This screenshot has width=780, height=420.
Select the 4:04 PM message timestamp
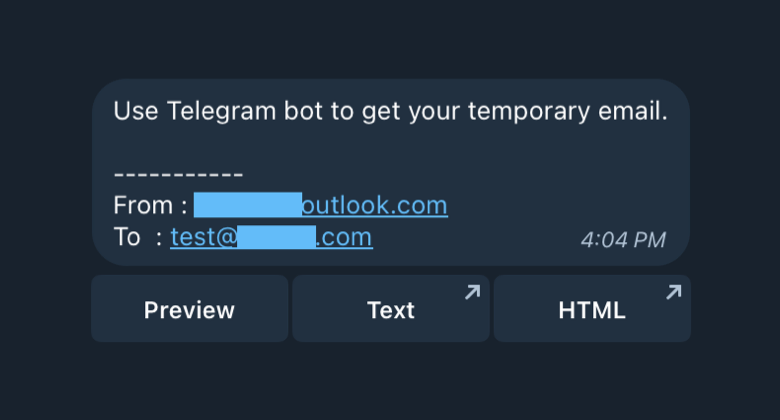(623, 240)
